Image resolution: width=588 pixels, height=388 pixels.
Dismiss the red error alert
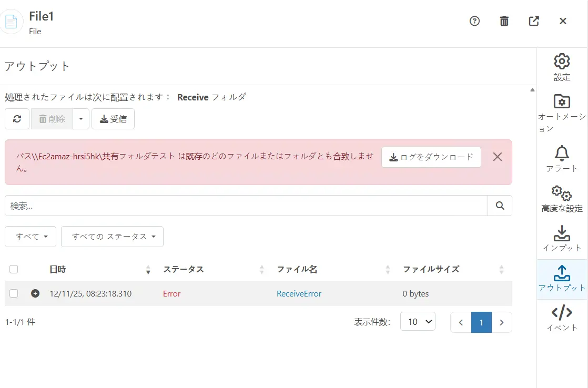click(497, 157)
